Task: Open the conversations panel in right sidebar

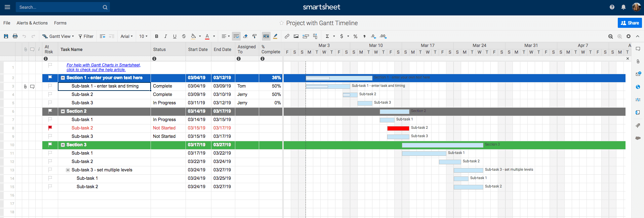Action: pos(638,49)
